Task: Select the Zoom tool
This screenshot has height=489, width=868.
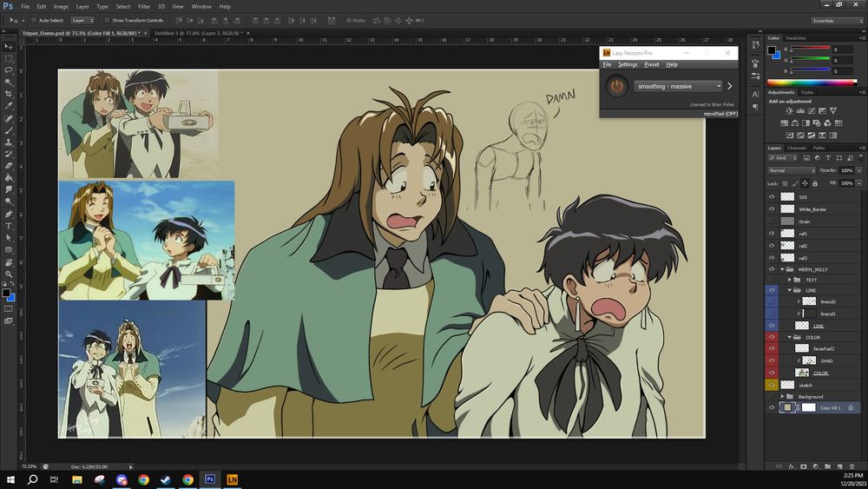Action: (9, 274)
